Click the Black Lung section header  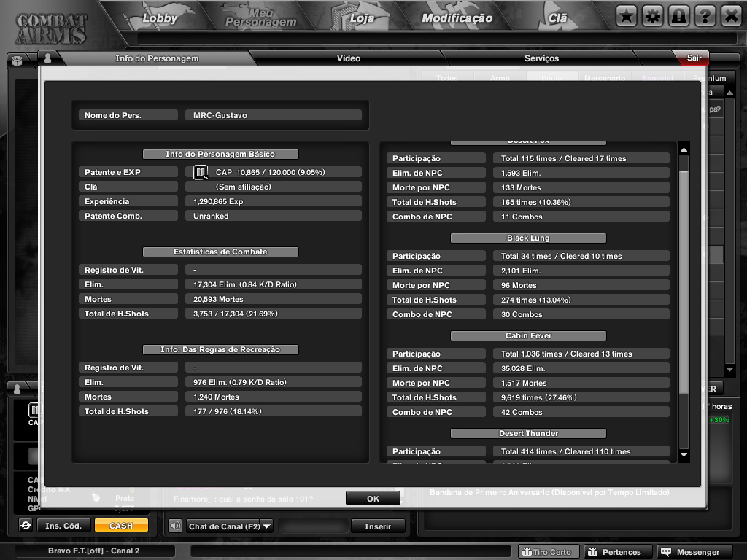[528, 238]
